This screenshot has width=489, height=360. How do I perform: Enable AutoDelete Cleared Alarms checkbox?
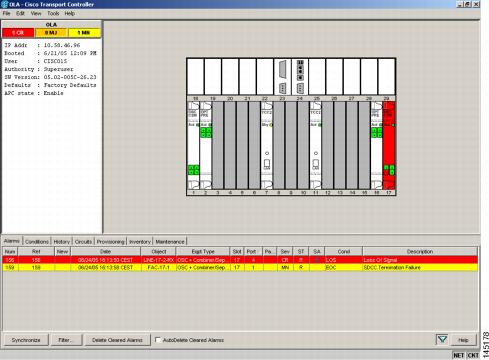click(158, 340)
